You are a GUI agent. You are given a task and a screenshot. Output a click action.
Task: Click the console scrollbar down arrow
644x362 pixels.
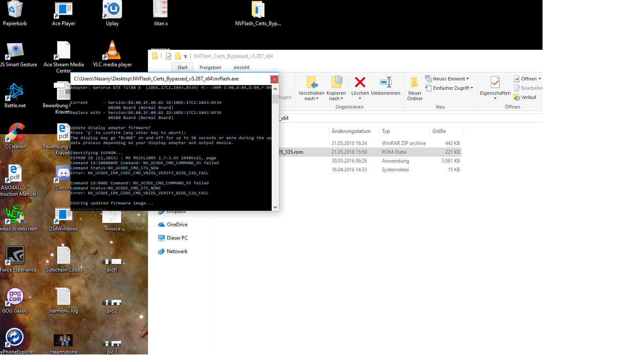click(275, 207)
